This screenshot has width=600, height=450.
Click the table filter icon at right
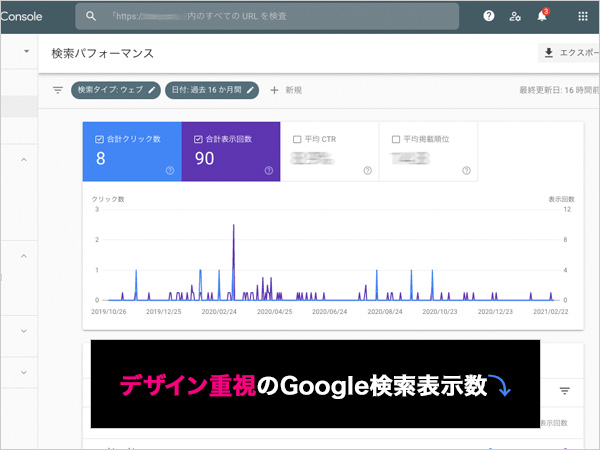click(564, 391)
